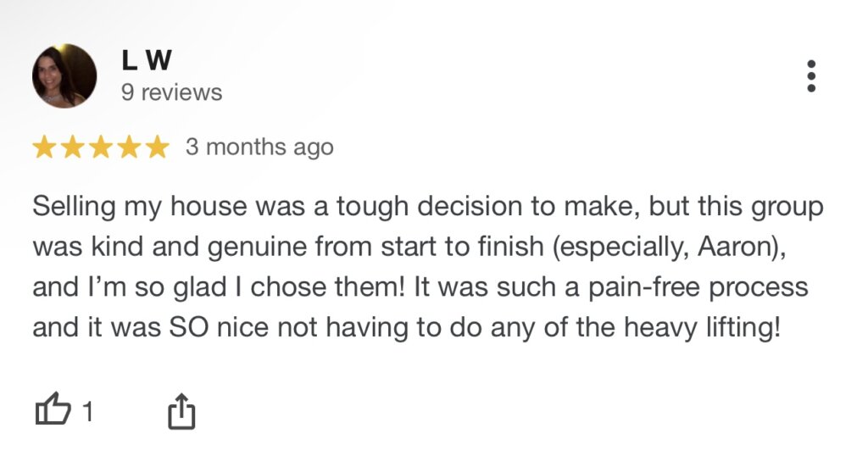Click the second gold rating star
Screen dimensions: 868x467
(x=73, y=147)
